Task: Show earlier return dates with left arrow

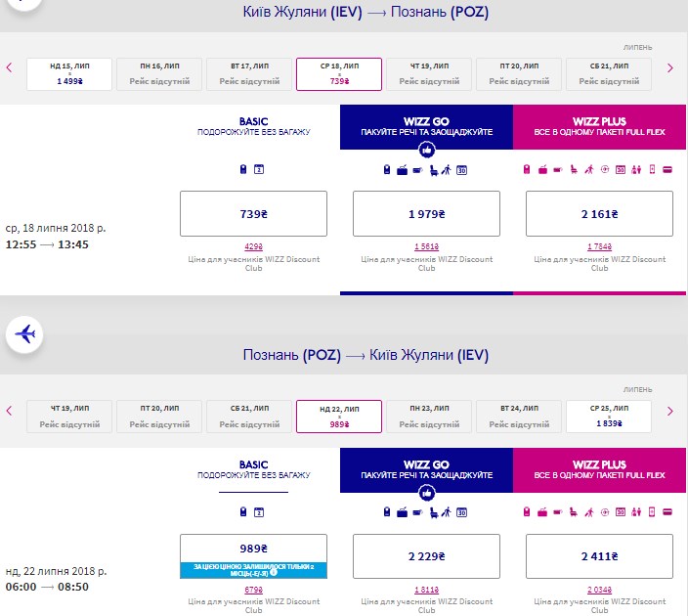Action: 10,411
